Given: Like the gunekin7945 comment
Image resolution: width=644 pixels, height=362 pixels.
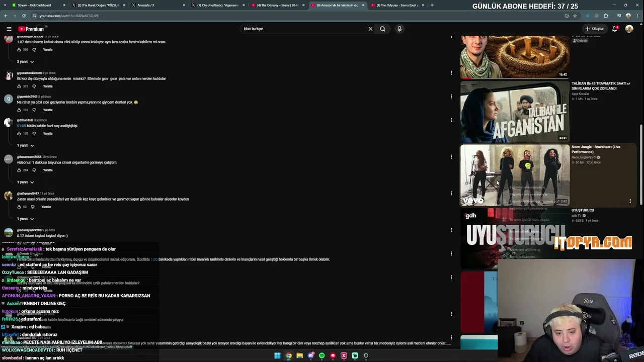Looking at the screenshot, I should pyautogui.click(x=19, y=110).
